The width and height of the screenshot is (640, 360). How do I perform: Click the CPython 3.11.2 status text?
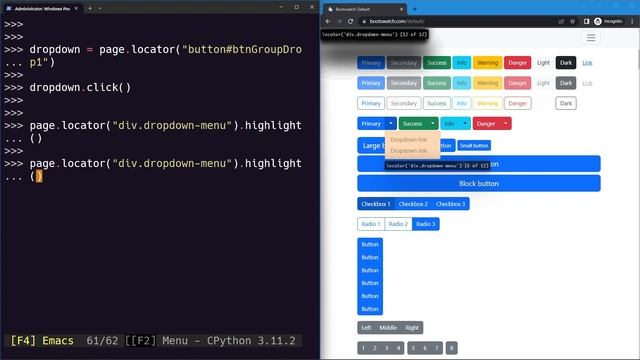click(x=251, y=341)
